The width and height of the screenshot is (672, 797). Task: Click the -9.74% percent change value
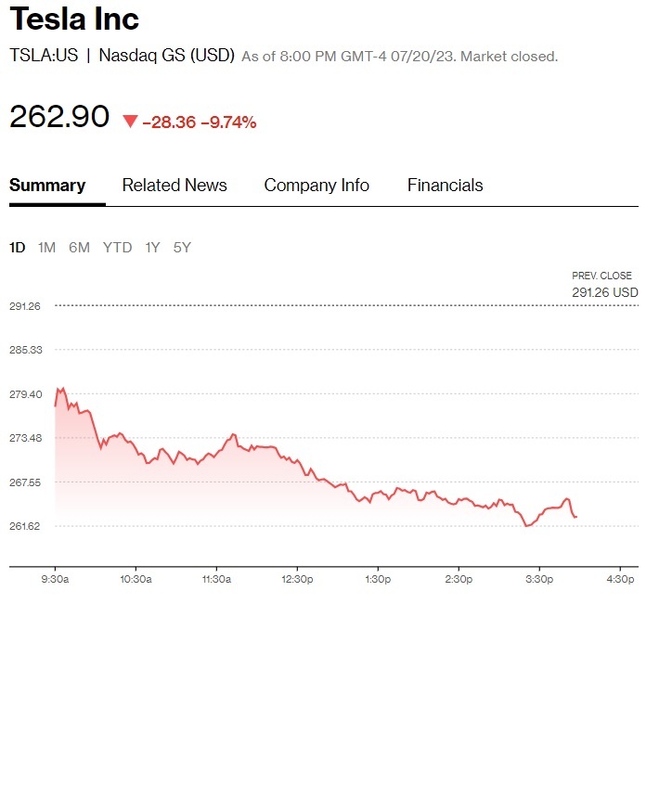228,122
